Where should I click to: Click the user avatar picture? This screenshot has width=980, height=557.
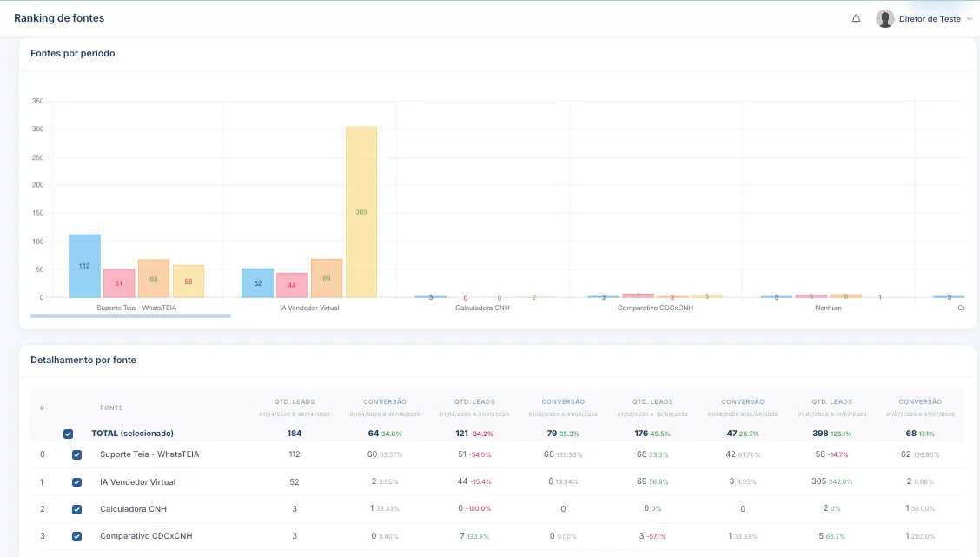[x=885, y=19]
